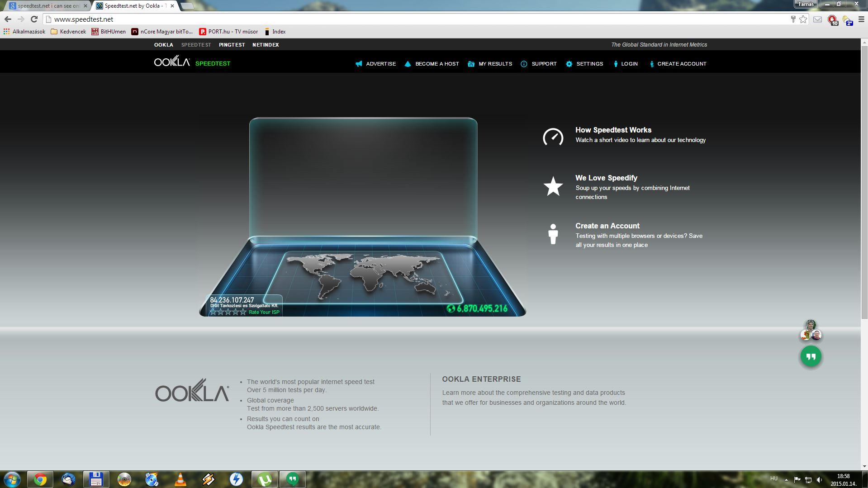Open PINGTEST in top navigation
This screenshot has height=488, width=868.
point(232,45)
